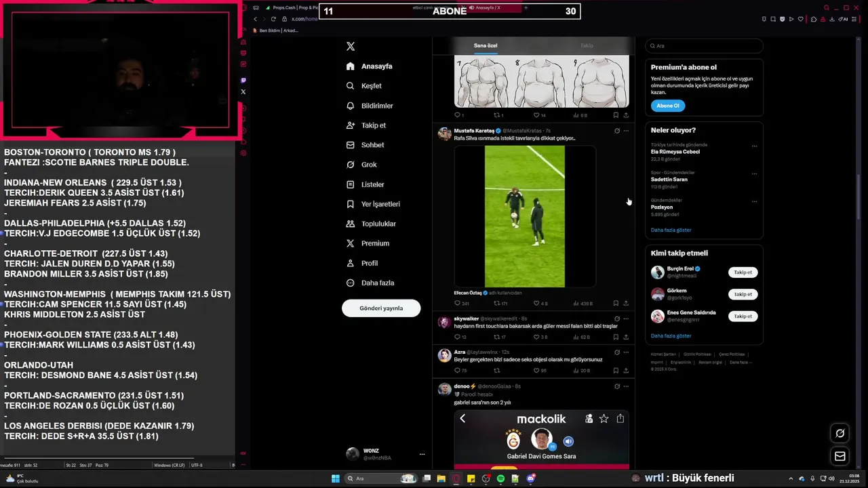Like the Azra post
This screenshot has width=868, height=488.
540,371
